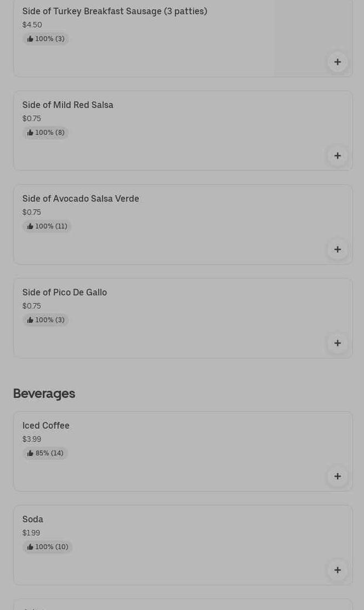This screenshot has height=610, width=364.
Task: Open Side of Turkey Breakfast Sausage item title
Action: (115, 11)
